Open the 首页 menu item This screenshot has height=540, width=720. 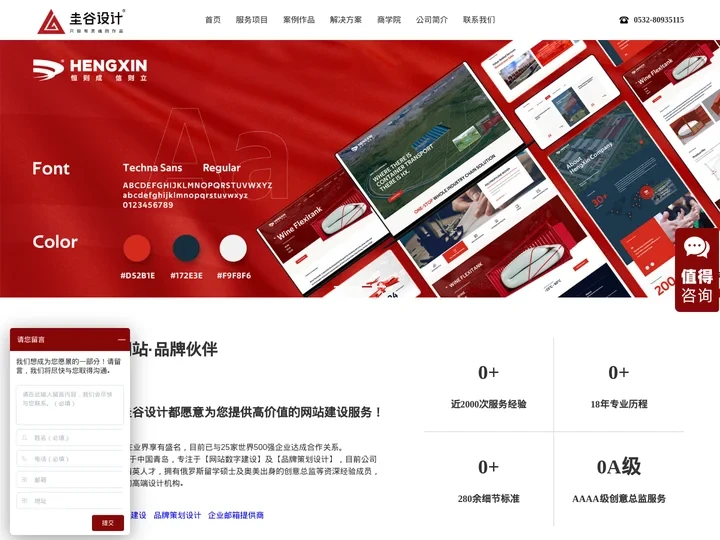pos(213,20)
